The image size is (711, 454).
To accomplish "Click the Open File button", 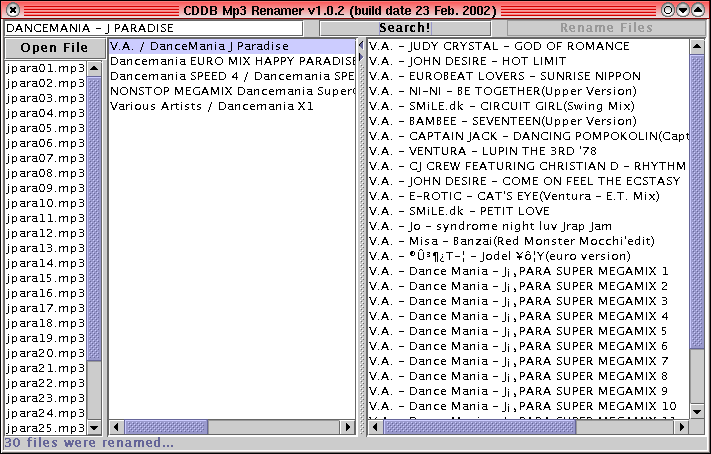I will pos(54,48).
